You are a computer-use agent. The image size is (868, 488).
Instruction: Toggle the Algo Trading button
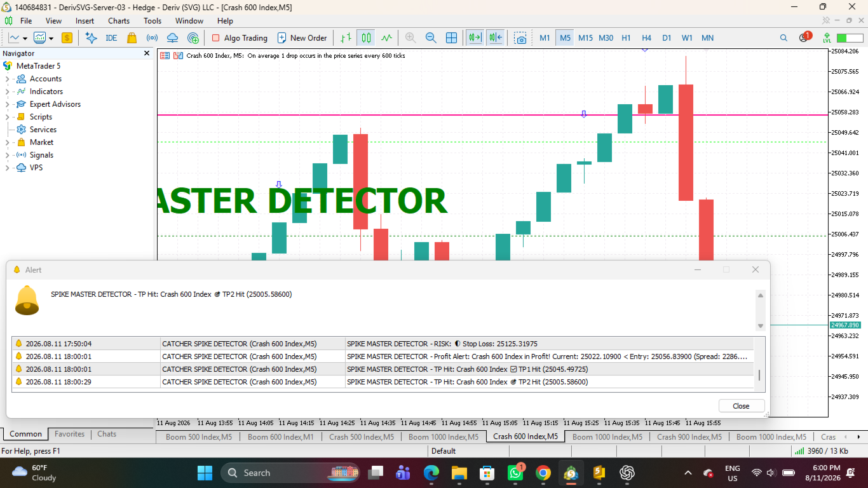coord(240,38)
